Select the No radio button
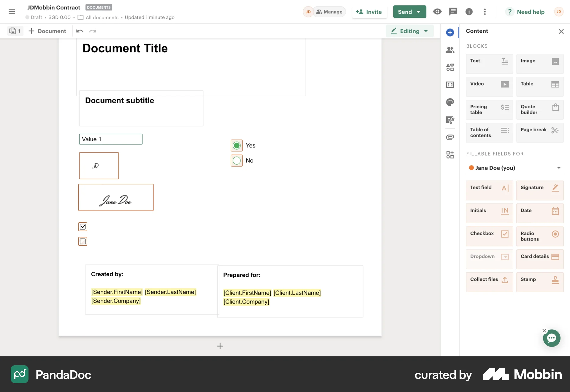The image size is (570, 392). pyautogui.click(x=237, y=161)
